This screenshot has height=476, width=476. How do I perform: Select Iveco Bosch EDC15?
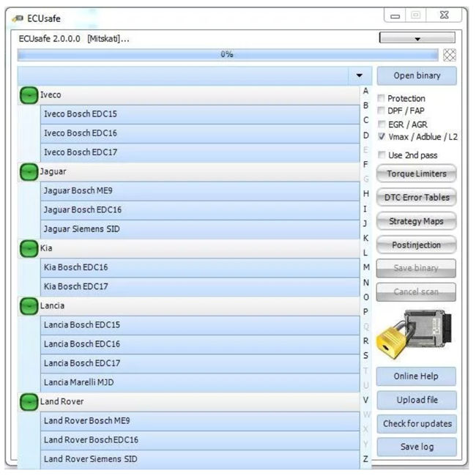pos(200,114)
